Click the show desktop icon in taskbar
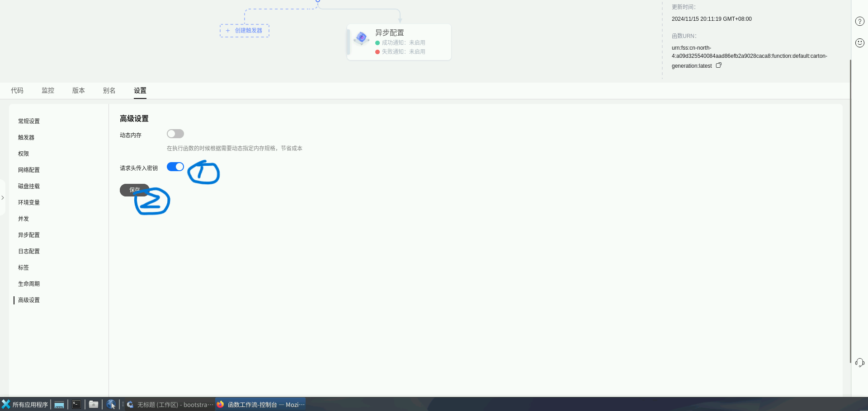 point(59,405)
